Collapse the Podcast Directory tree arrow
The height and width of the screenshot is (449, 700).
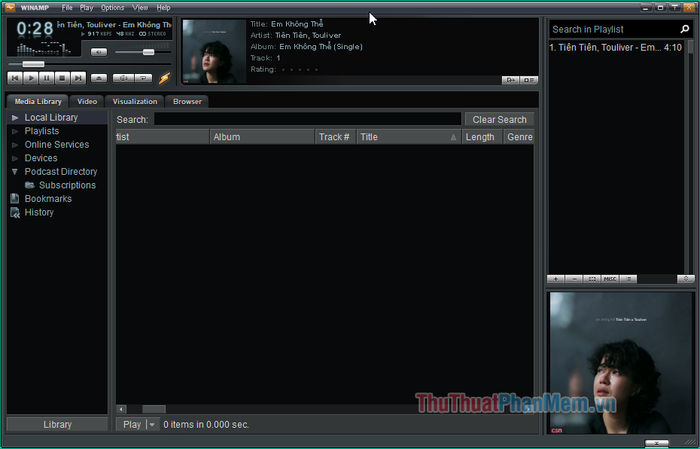[x=15, y=171]
